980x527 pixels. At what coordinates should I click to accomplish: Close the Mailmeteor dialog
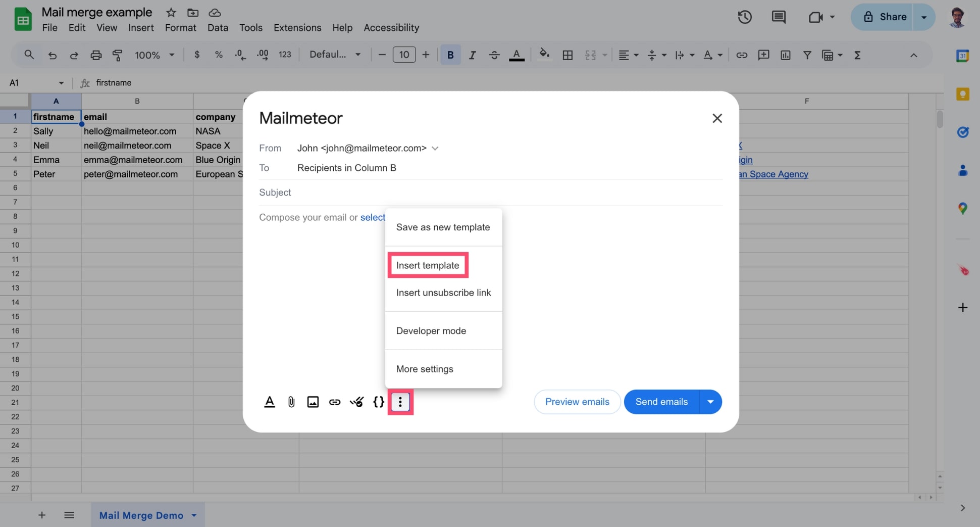(x=717, y=118)
